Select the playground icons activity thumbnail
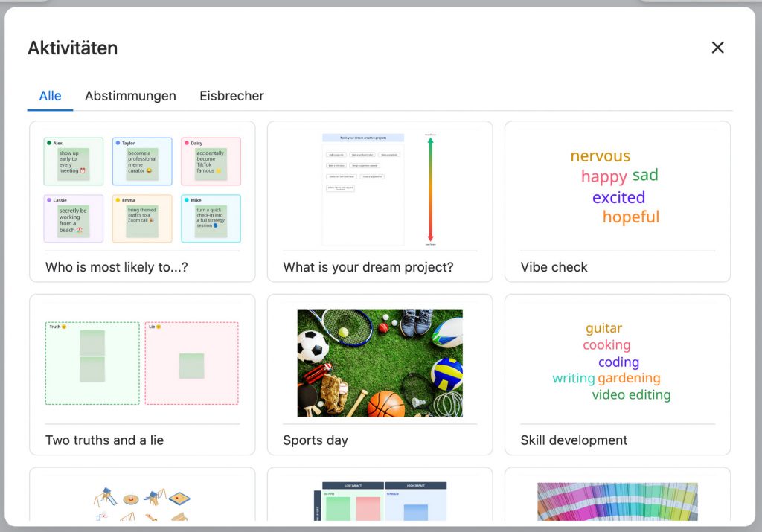The image size is (762, 532). [x=142, y=503]
